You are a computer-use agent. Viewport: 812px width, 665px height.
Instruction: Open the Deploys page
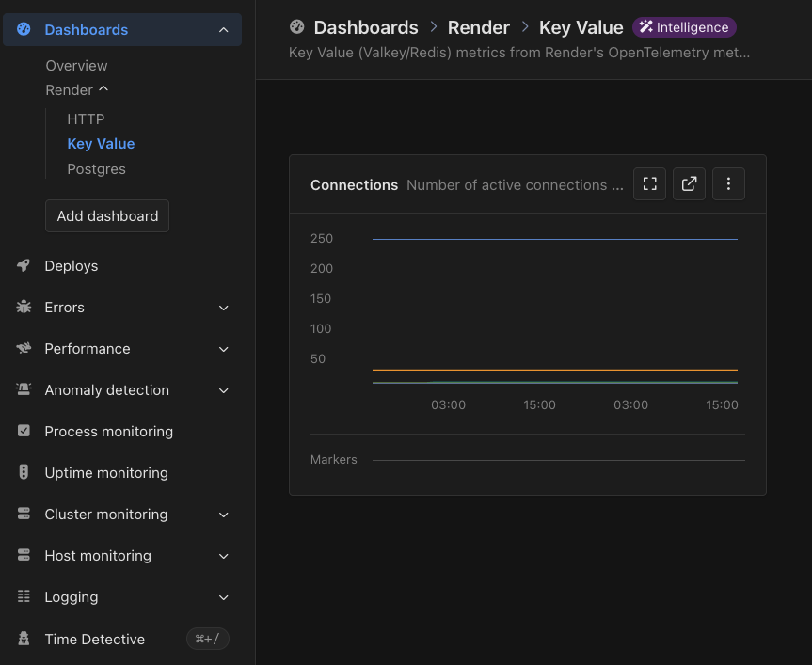72,266
